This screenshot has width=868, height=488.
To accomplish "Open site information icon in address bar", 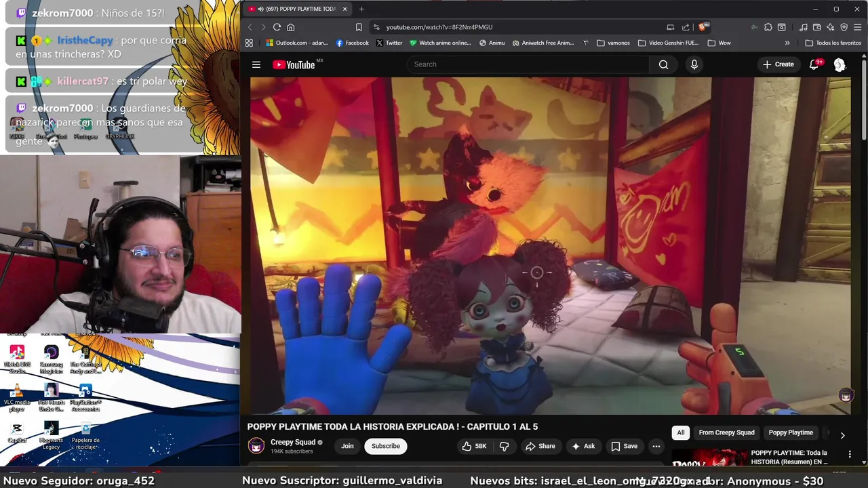I will pos(376,27).
